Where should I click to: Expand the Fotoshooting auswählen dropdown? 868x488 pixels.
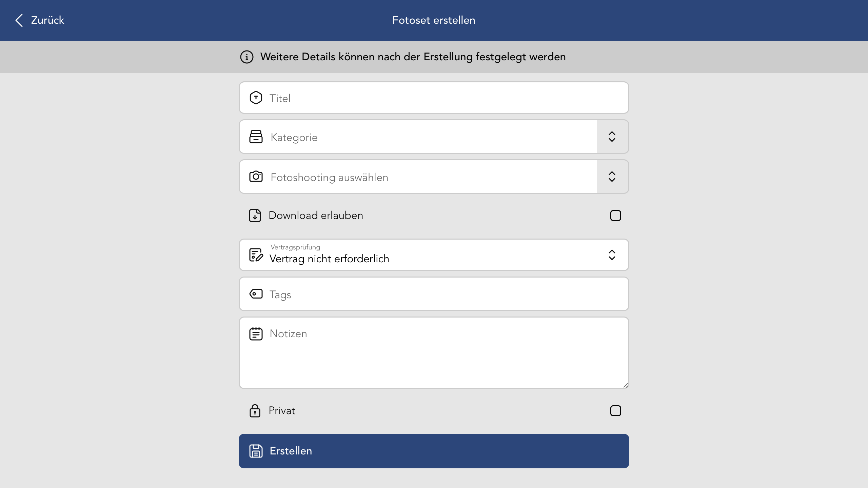(612, 177)
